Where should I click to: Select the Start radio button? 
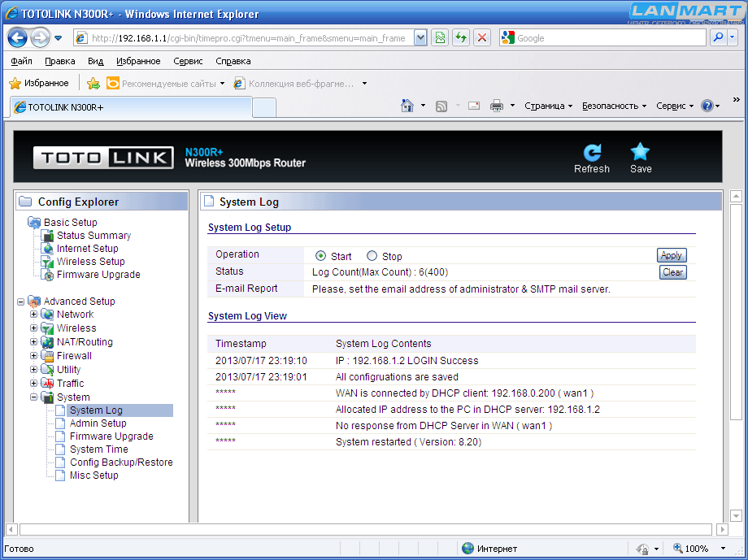coord(320,256)
